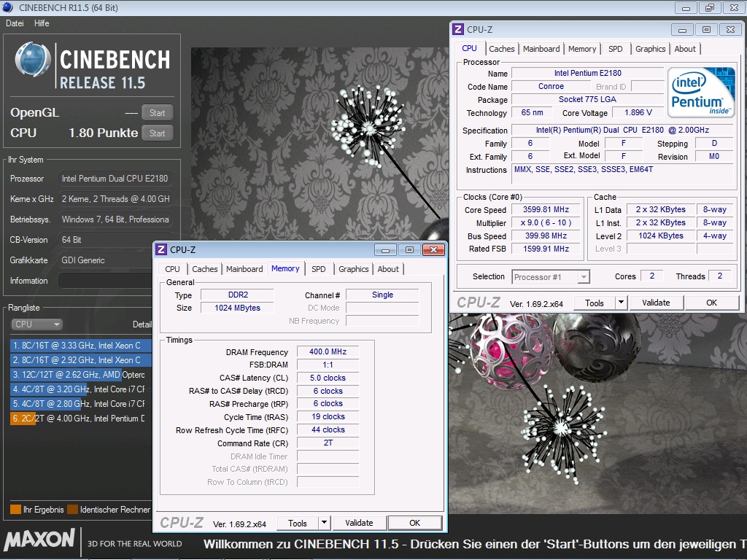Expand Tools dropdown arrow in Memory CPU-Z window
The height and width of the screenshot is (560, 747).
pos(324,524)
